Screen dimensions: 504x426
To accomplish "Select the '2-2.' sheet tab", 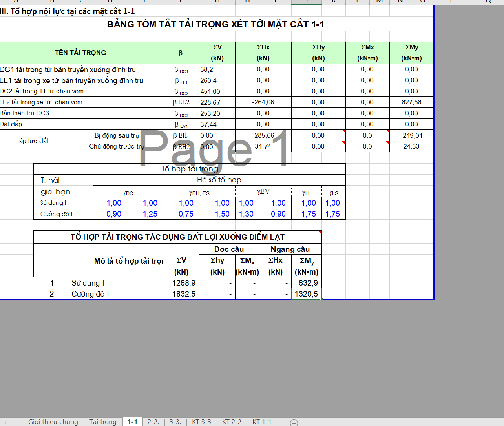I will coord(153,422).
